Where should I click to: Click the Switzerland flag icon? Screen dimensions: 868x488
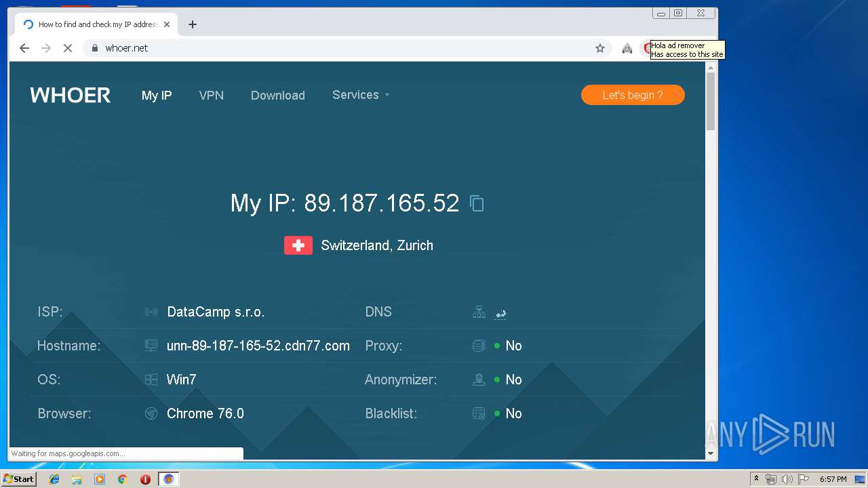298,245
